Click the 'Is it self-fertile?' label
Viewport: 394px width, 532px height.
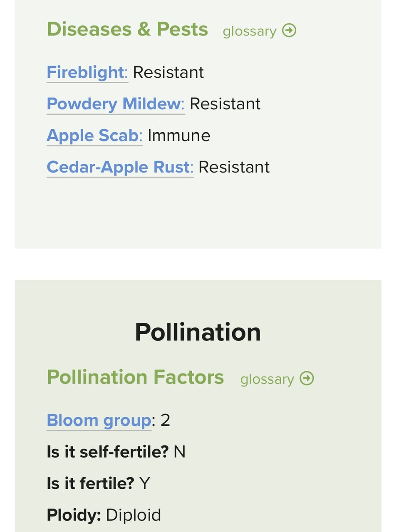click(x=108, y=452)
